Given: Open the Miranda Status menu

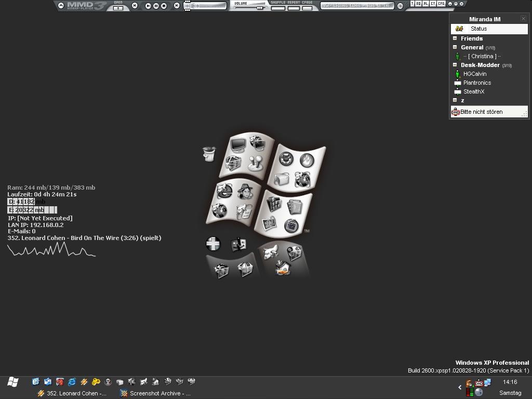Looking at the screenshot, I should coord(489,29).
